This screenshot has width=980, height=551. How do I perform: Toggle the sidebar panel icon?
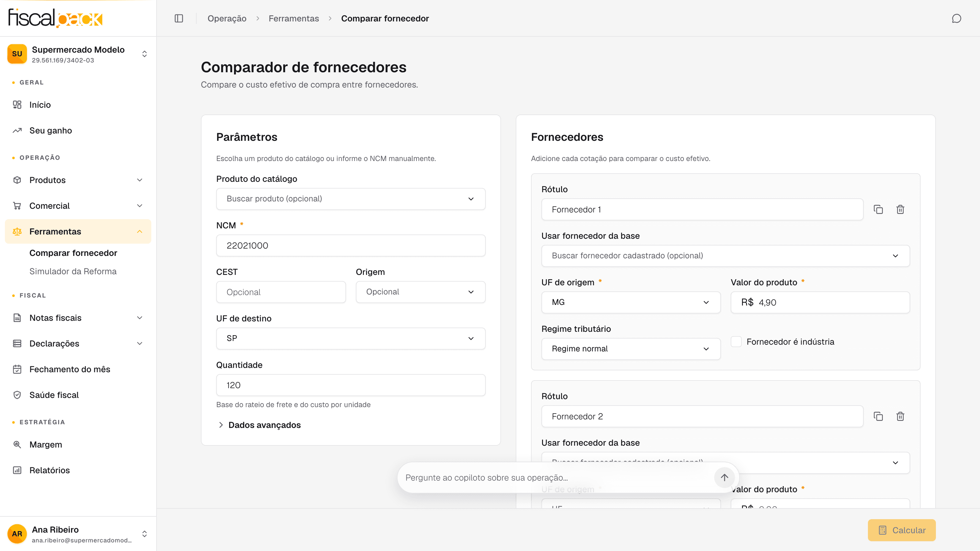coord(179,18)
